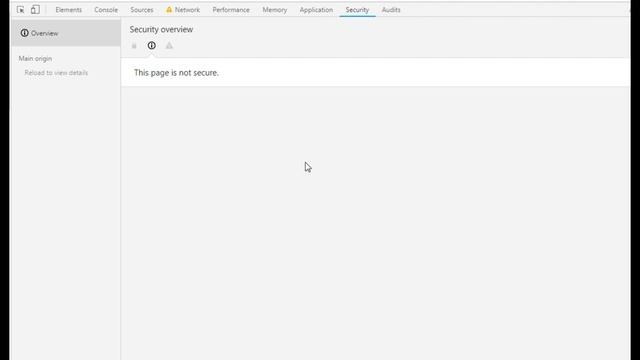
Task: Click the 'Security overview' heading
Action: click(x=161, y=29)
